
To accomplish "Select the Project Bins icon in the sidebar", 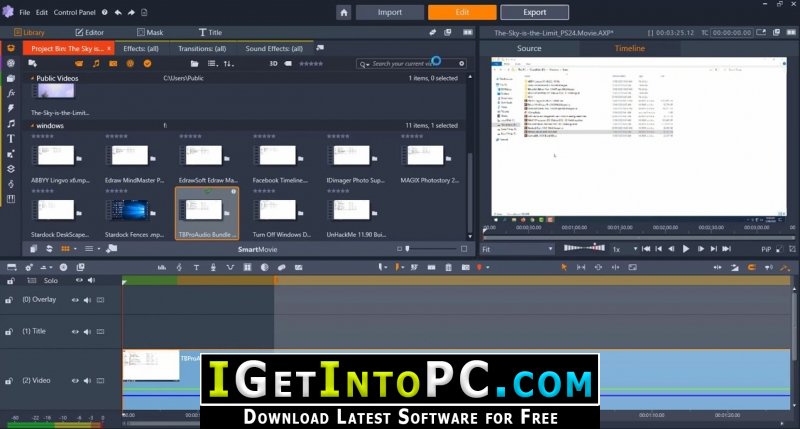I will (x=11, y=48).
